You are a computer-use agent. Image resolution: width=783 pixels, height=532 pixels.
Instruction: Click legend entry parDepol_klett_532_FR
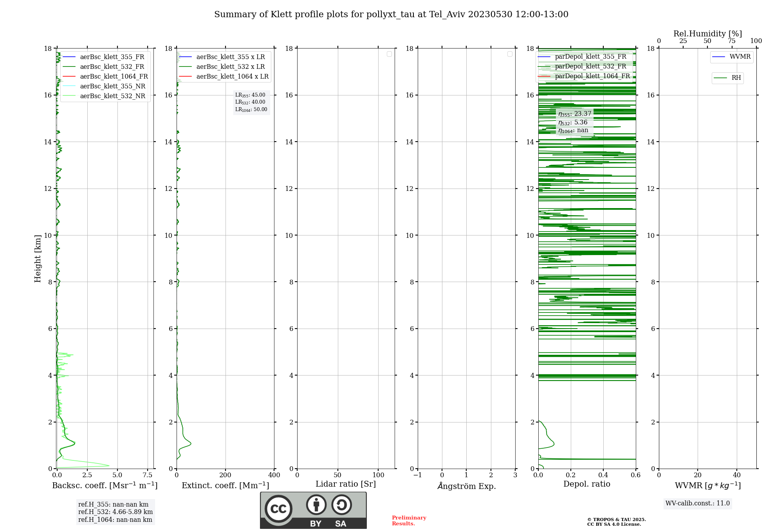582,66
